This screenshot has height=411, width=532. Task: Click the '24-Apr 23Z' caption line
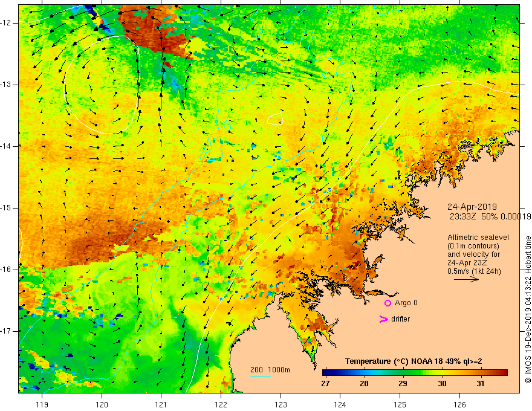pos(467,263)
